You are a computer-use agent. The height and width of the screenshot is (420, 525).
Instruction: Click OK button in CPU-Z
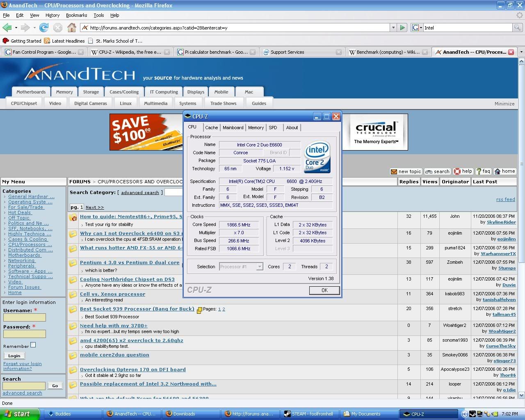[x=324, y=290]
